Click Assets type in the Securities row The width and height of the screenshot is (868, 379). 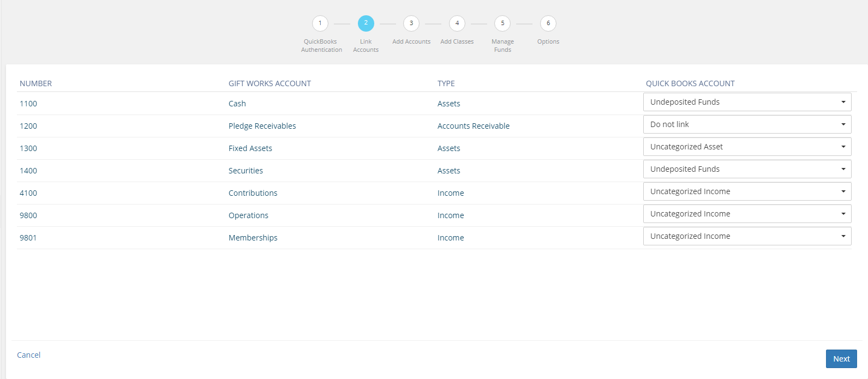point(449,171)
